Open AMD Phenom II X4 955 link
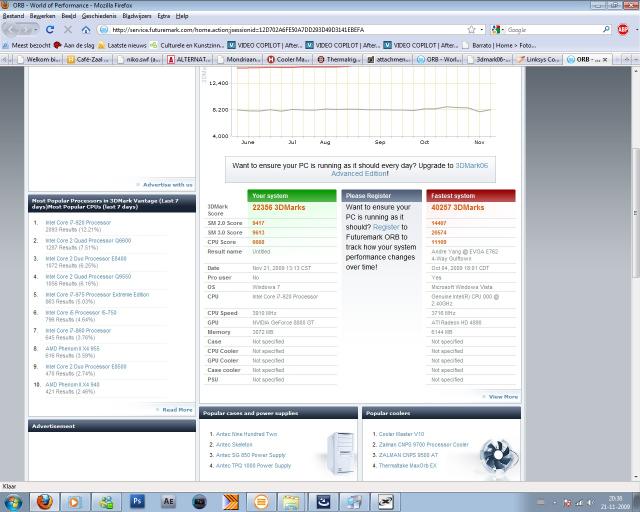 [72, 348]
